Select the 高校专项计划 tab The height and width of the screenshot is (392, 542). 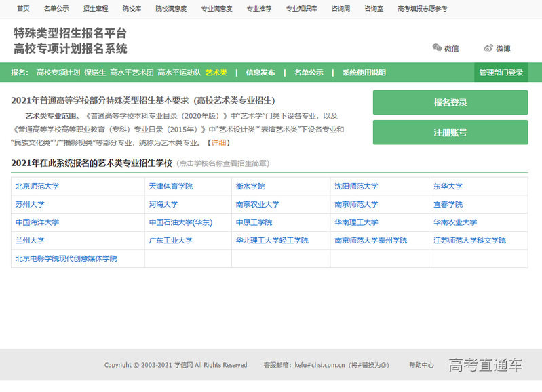click(x=58, y=73)
